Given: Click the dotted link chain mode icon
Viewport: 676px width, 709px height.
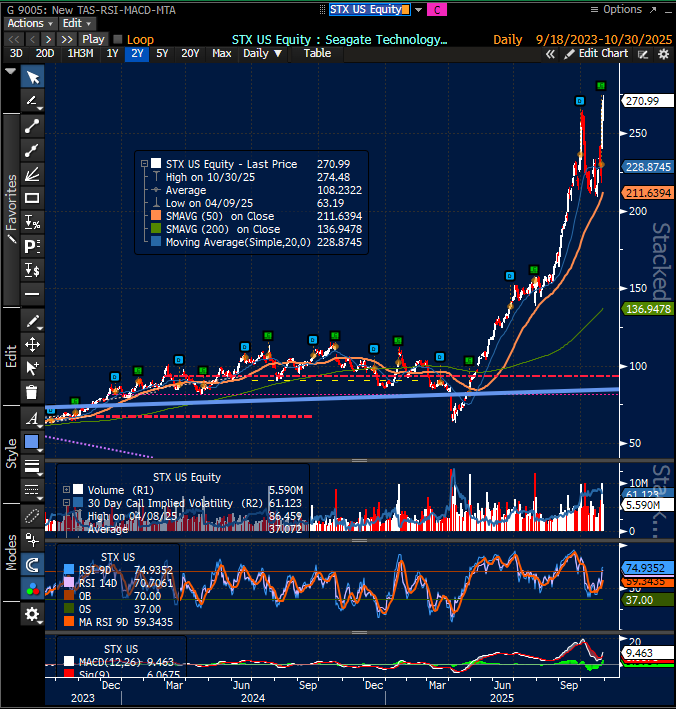Looking at the screenshot, I should pos(33,516).
